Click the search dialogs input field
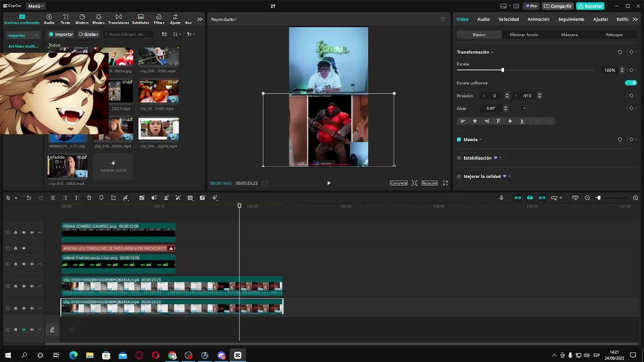The height and width of the screenshot is (362, 644). 128,34
